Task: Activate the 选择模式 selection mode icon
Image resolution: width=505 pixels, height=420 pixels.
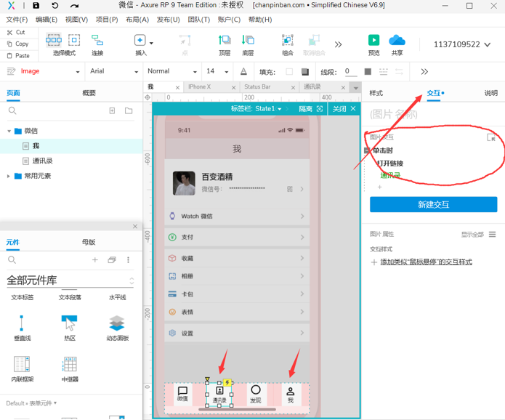Action: pos(54,40)
